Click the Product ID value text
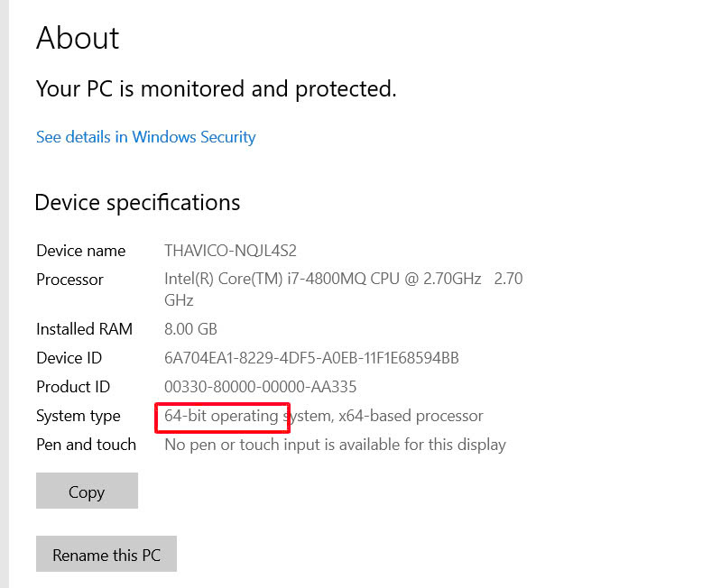Viewport: 721px width, 588px height. click(260, 387)
